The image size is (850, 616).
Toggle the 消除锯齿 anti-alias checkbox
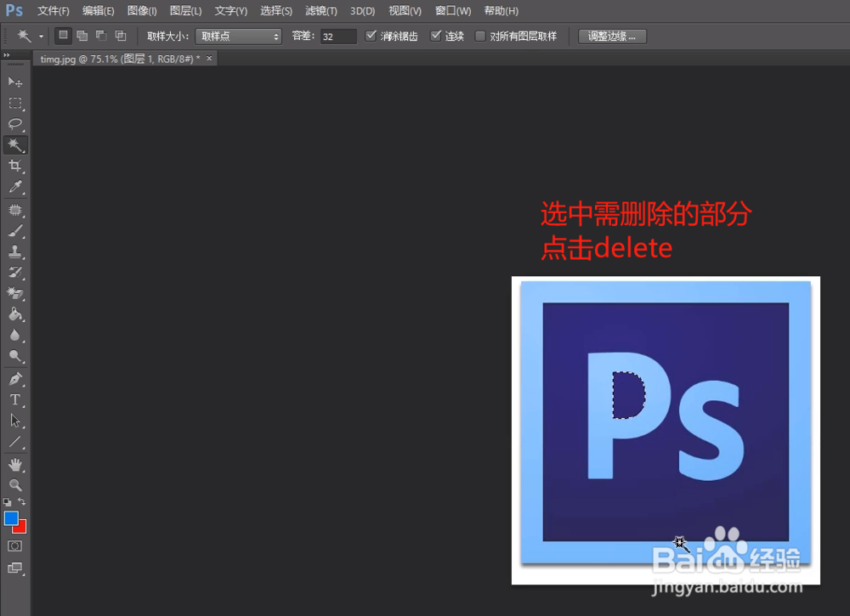coord(371,36)
